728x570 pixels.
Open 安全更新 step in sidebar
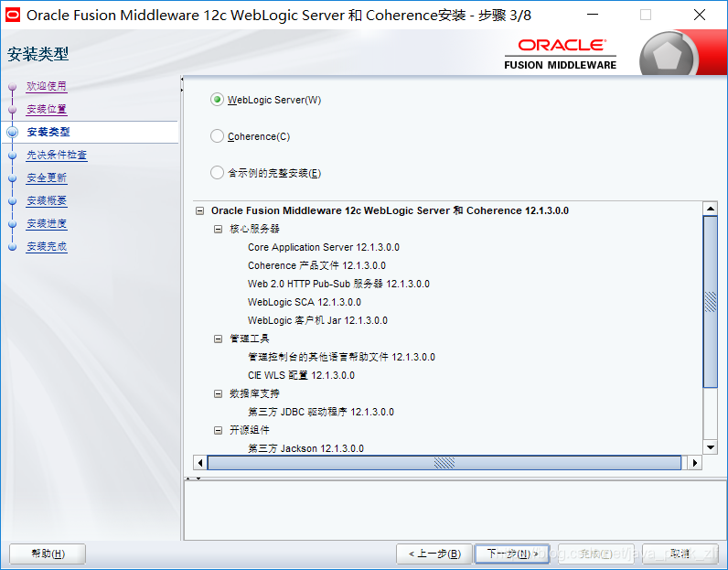point(47,177)
